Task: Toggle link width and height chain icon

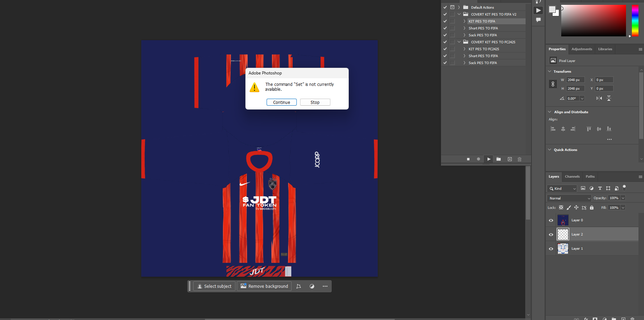Action: 553,84
